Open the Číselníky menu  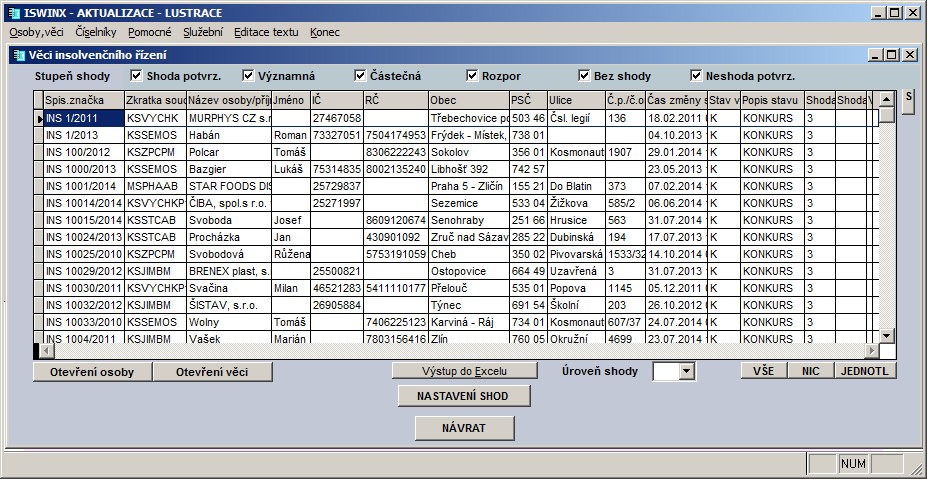tap(96, 33)
